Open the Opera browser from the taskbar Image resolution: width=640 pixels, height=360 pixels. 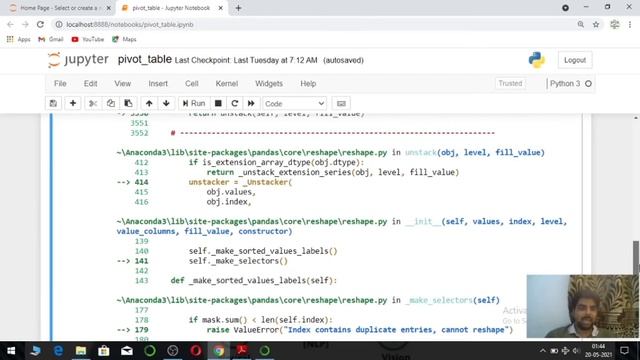(196, 351)
